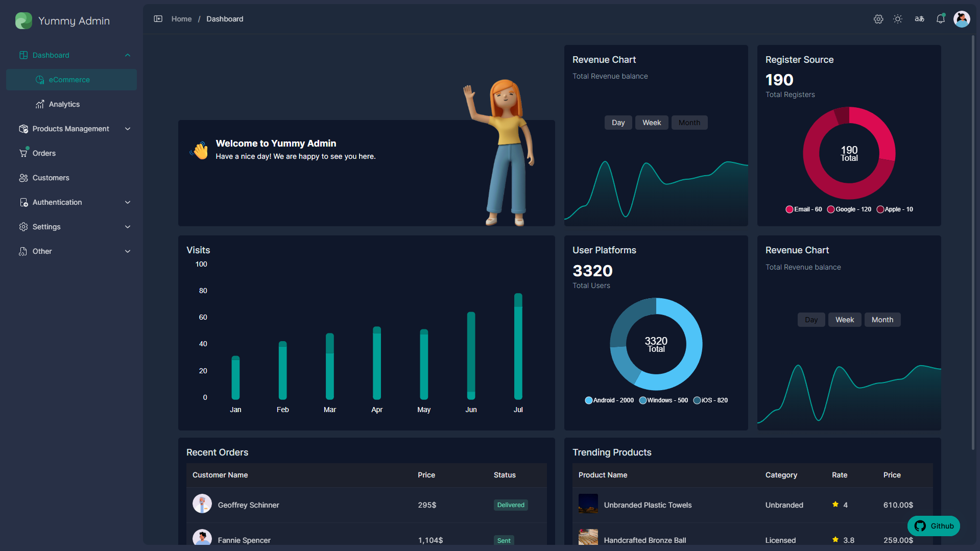Toggle the Email series in legend
Viewport: 980px width, 551px height.
(804, 209)
